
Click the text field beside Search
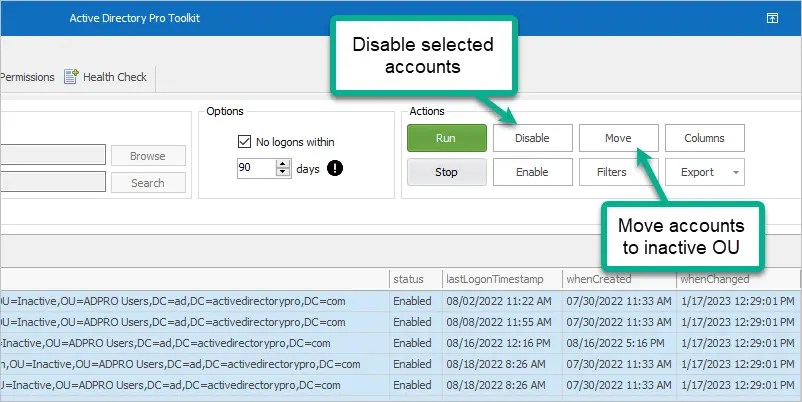(53, 182)
